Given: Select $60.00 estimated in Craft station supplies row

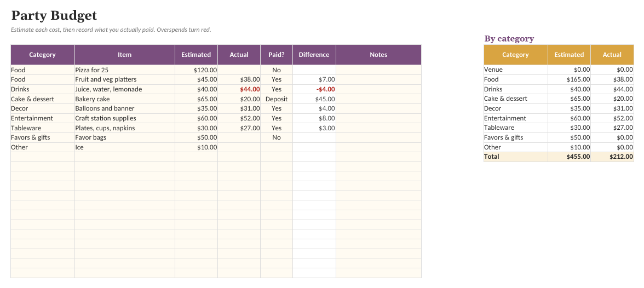Looking at the screenshot, I should 196,118.
